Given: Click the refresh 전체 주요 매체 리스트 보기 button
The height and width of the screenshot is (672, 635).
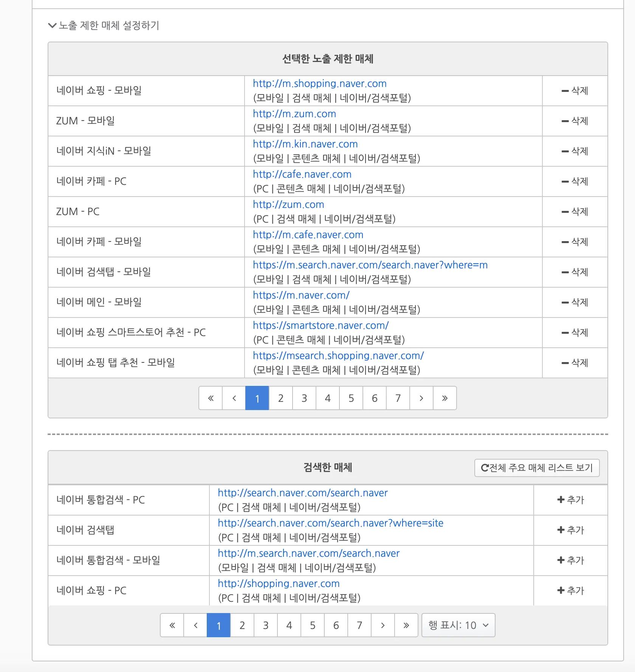Looking at the screenshot, I should click(x=537, y=468).
